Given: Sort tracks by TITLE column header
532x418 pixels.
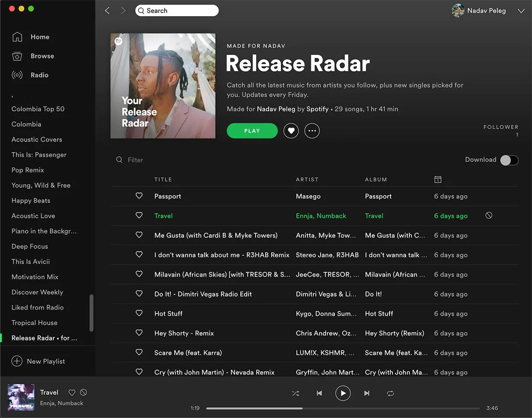Looking at the screenshot, I should click(x=163, y=180).
